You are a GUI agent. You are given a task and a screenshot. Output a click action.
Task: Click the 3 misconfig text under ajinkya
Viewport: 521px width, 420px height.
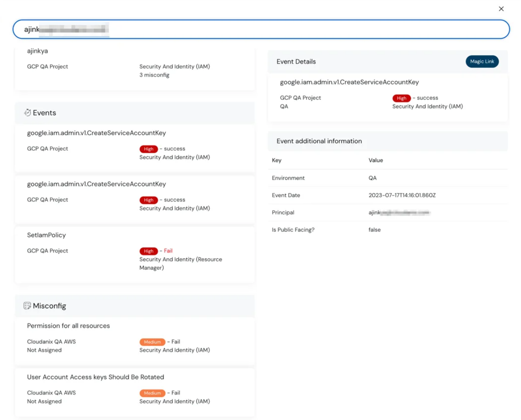click(154, 75)
